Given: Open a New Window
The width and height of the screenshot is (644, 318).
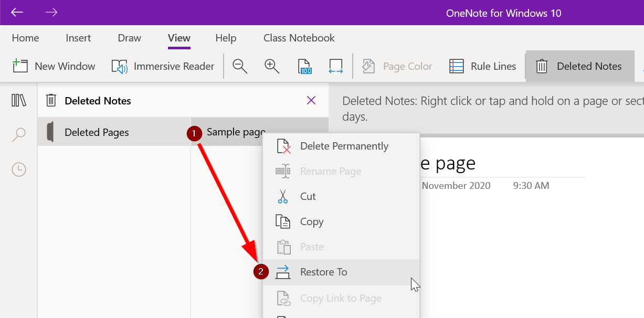Looking at the screenshot, I should [x=54, y=66].
